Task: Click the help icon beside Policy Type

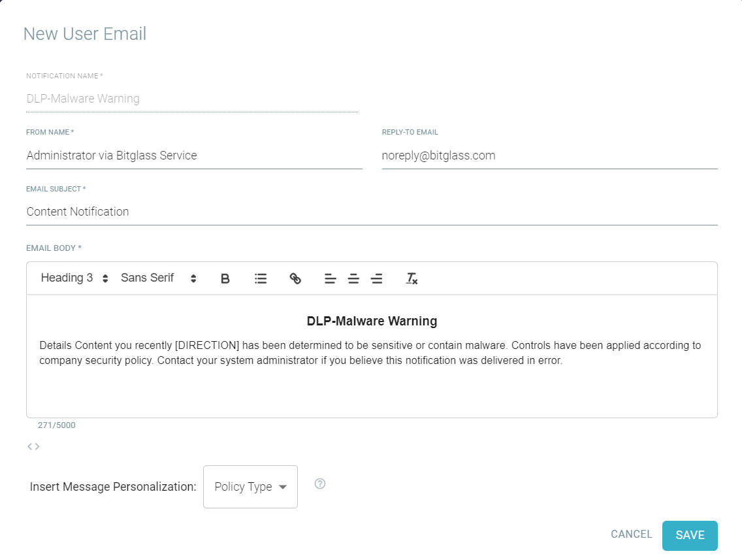Action: pos(319,484)
